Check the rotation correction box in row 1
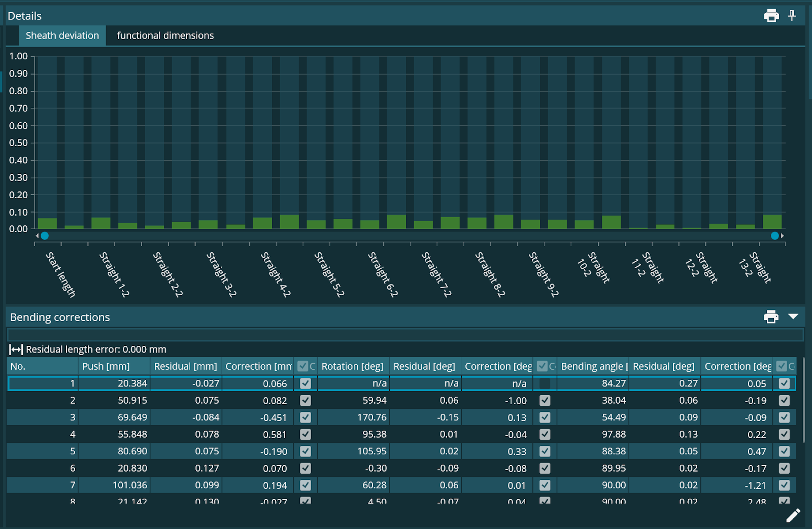 click(x=545, y=383)
